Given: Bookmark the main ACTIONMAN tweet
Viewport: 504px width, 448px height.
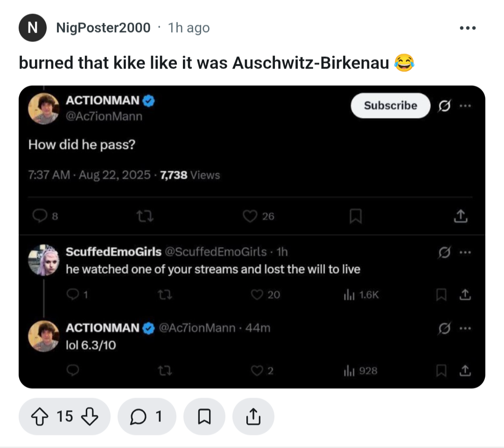Looking at the screenshot, I should (x=356, y=216).
